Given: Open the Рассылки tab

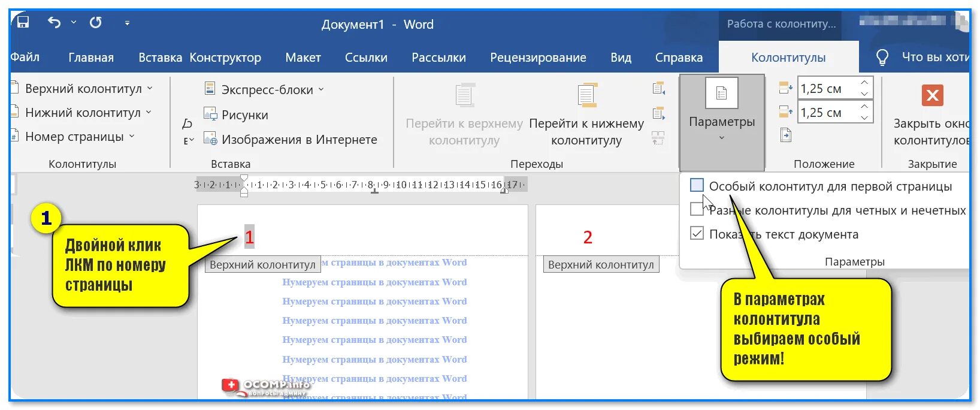Looking at the screenshot, I should 438,58.
